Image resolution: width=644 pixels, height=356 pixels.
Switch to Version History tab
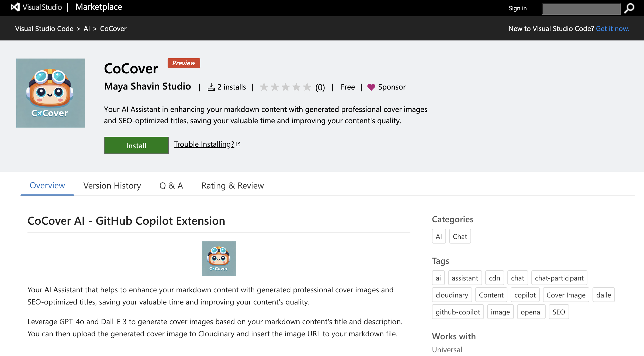[x=112, y=186]
